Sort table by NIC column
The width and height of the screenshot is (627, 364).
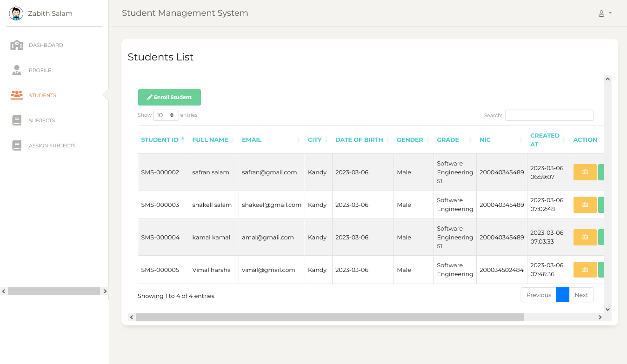pos(502,139)
